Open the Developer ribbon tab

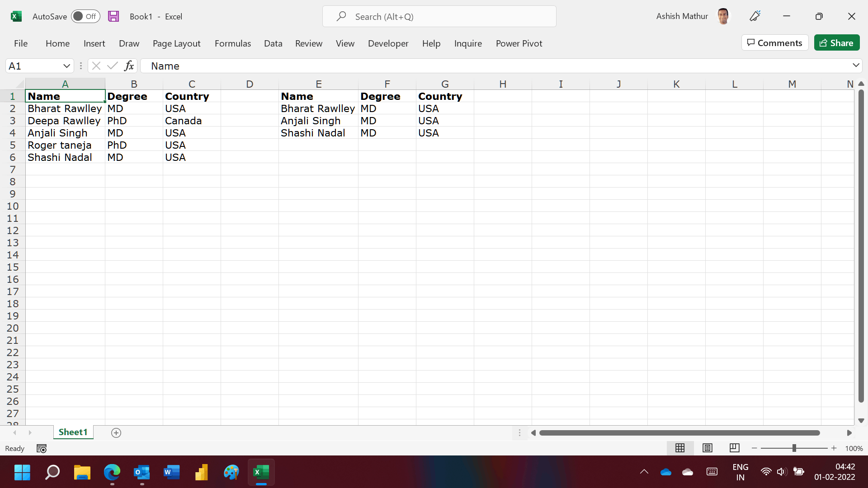tap(388, 43)
